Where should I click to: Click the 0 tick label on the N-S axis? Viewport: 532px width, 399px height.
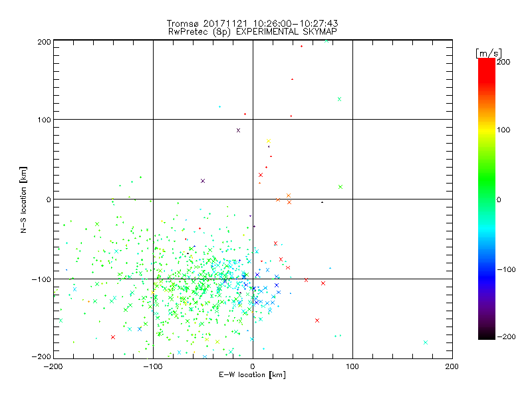click(x=49, y=199)
